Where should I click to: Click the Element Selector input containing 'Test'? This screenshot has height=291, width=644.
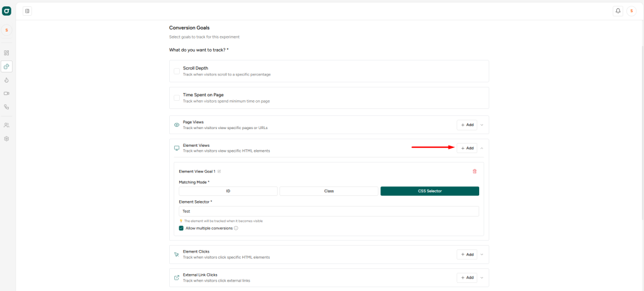click(x=328, y=211)
